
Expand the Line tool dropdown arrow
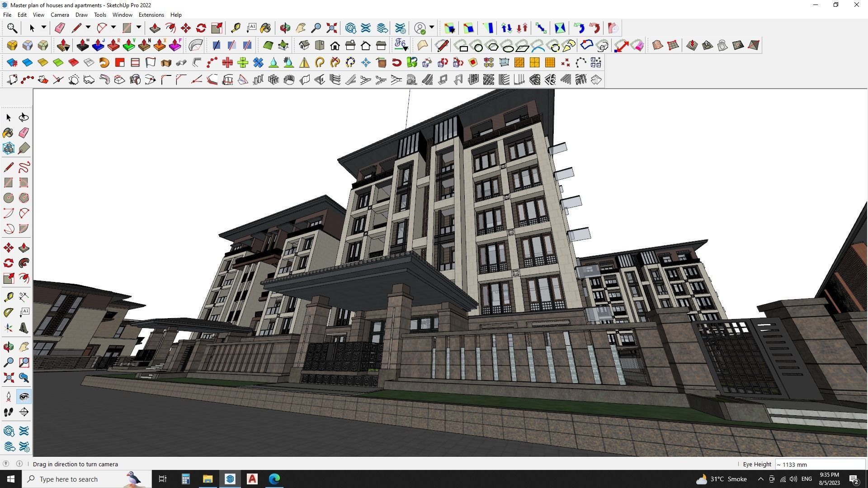pos(88,28)
